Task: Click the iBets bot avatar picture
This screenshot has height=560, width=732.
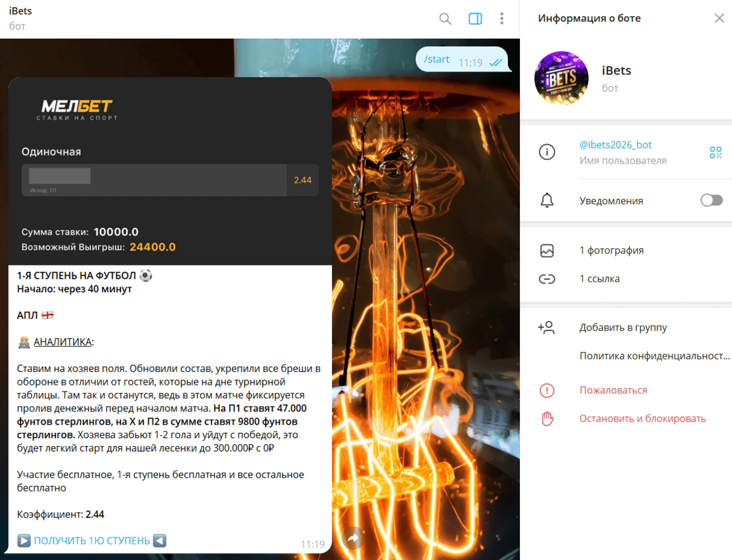Action: 561,79
